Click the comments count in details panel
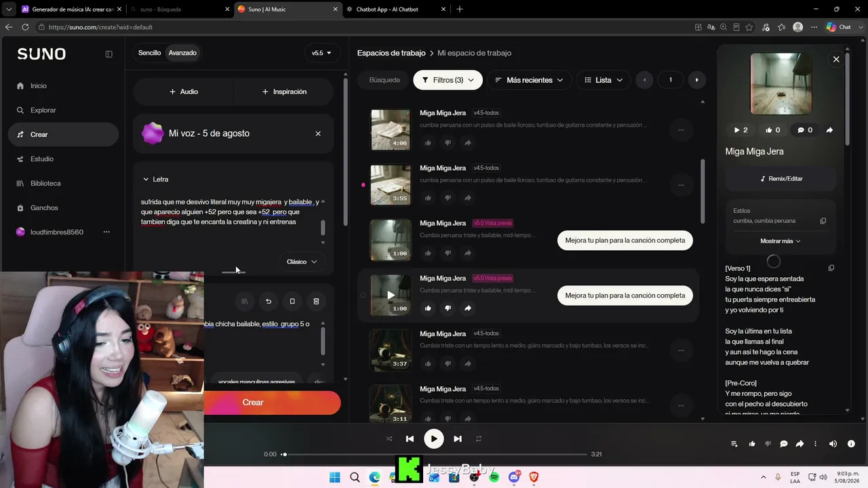This screenshot has width=868, height=488. click(x=805, y=130)
